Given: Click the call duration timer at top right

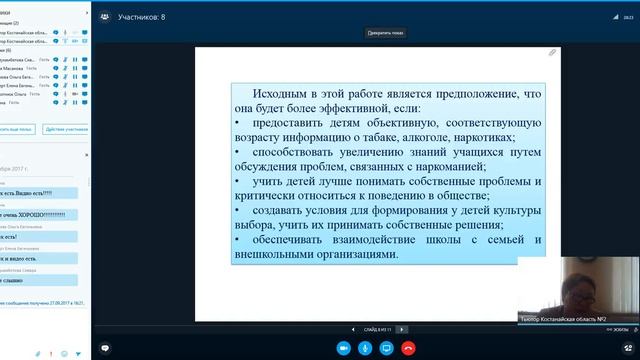Looking at the screenshot, I should pyautogui.click(x=629, y=18).
